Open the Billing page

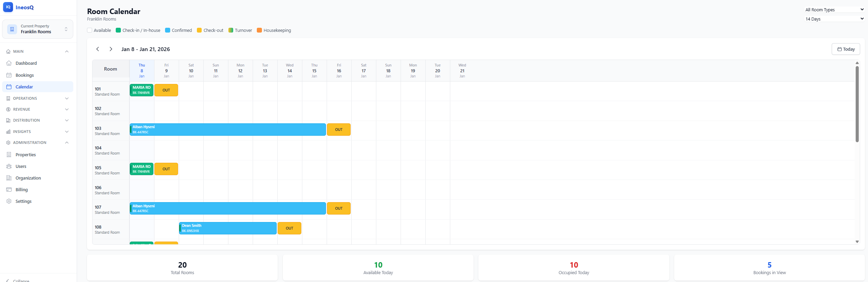[38, 189]
